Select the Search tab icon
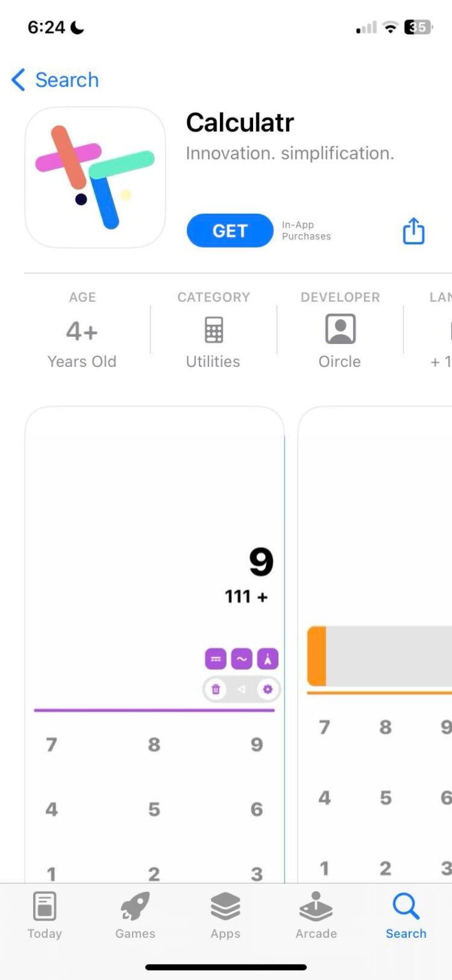Screen dimensions: 452x980 click(x=406, y=905)
